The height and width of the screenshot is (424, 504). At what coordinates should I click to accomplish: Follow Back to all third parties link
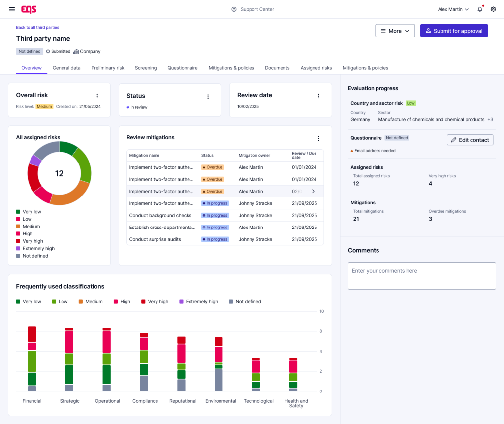click(x=37, y=27)
